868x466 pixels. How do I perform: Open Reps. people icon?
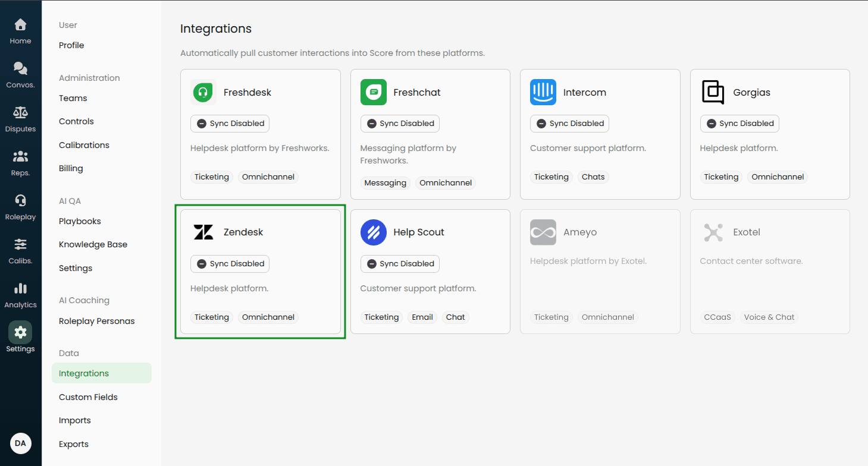point(20,157)
